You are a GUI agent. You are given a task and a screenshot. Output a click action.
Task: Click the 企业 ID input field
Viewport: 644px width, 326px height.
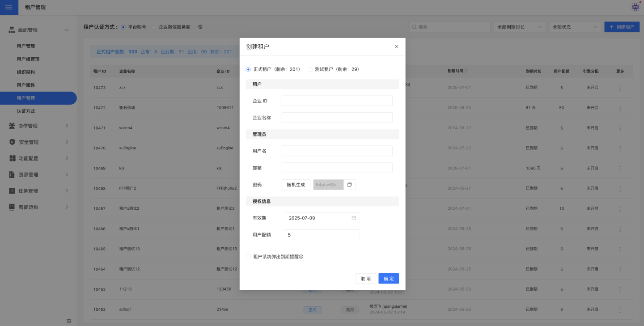pyautogui.click(x=337, y=101)
